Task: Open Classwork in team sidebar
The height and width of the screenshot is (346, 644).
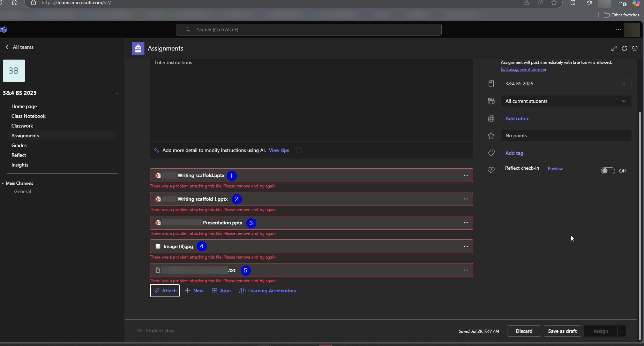Action: point(22,126)
